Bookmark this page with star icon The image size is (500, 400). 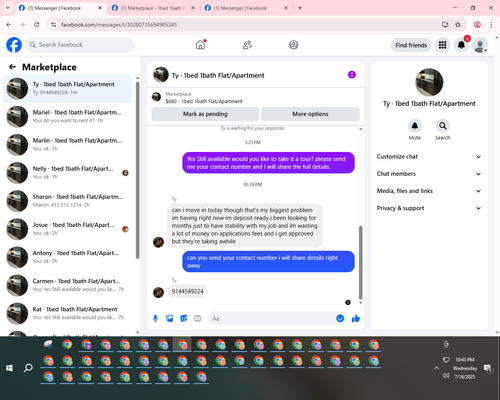tap(458, 25)
